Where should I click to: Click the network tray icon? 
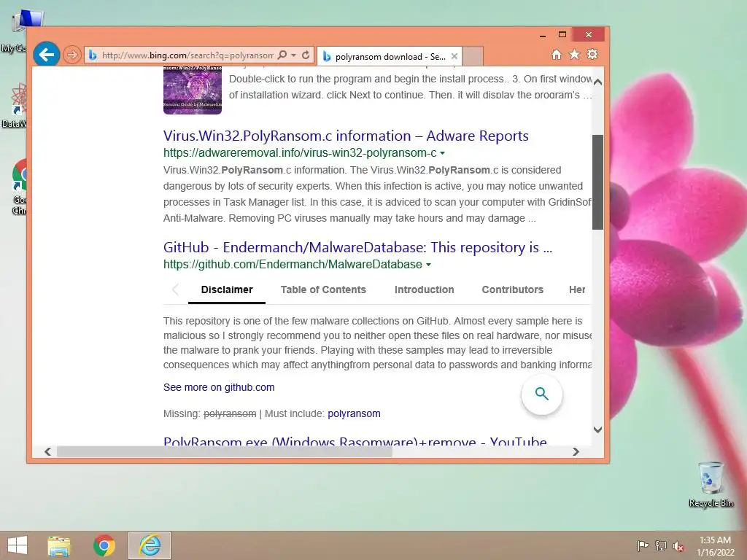[x=661, y=545]
